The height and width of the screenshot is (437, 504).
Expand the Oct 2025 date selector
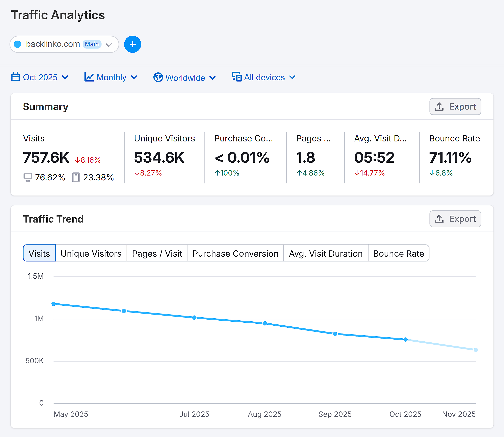click(x=41, y=77)
